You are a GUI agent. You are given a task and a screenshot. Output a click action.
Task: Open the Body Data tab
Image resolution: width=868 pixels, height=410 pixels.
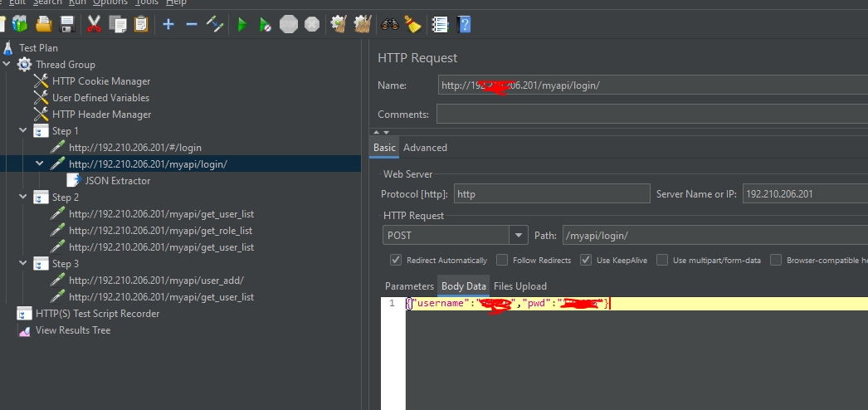point(463,286)
